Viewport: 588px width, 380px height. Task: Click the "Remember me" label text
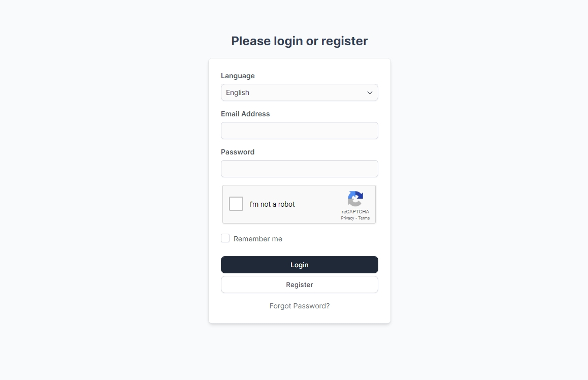click(257, 239)
